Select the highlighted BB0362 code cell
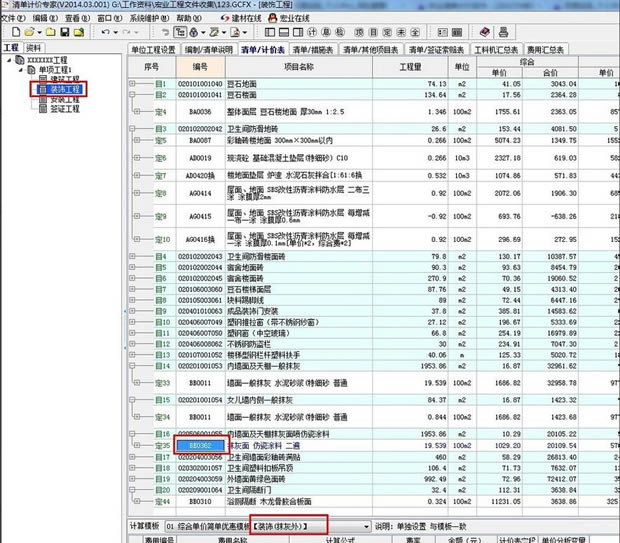 coord(200,446)
